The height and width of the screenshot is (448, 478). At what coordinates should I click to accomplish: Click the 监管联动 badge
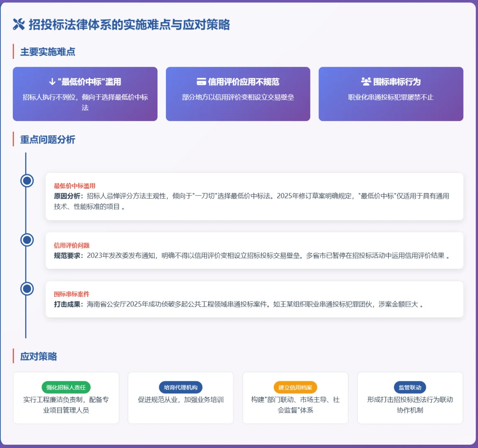point(410,387)
